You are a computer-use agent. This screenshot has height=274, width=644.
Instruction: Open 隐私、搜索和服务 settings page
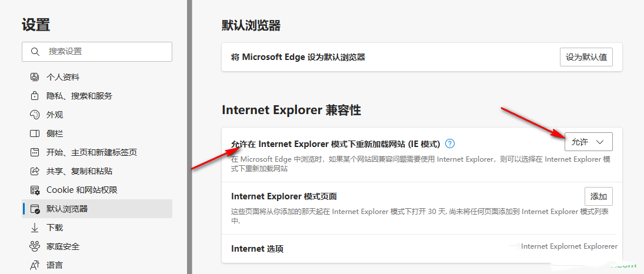coord(97,96)
